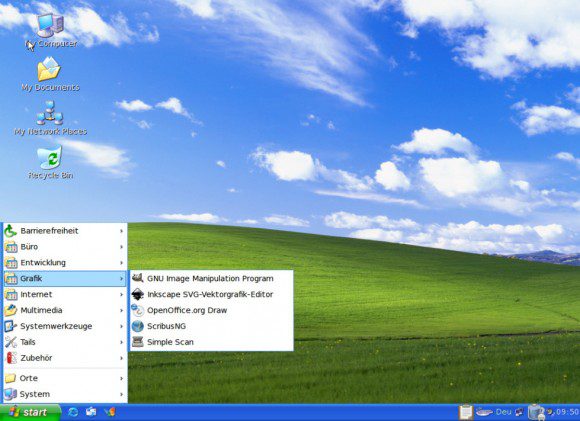Launch Inkscape SVG-Vektorgrafik-Editor icon
This screenshot has height=421, width=580.
point(138,294)
